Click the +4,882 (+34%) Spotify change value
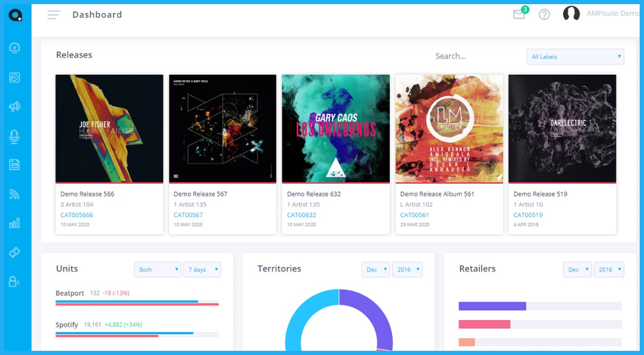 123,325
